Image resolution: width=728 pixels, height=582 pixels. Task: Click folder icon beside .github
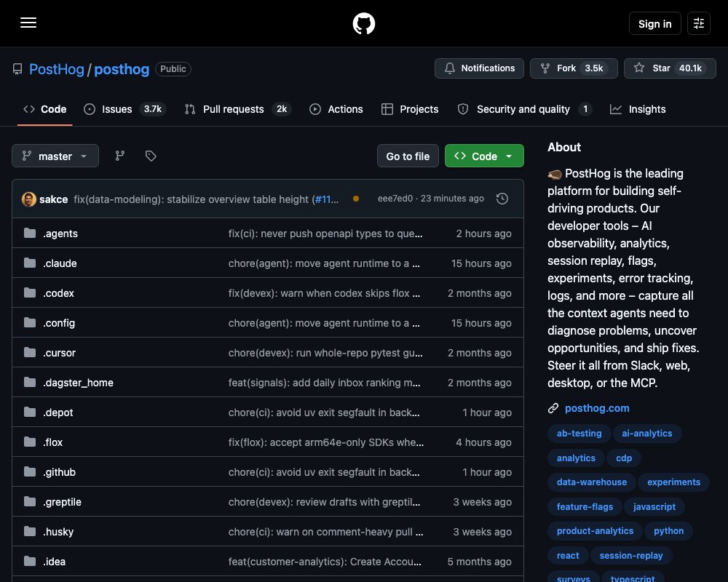(30, 471)
